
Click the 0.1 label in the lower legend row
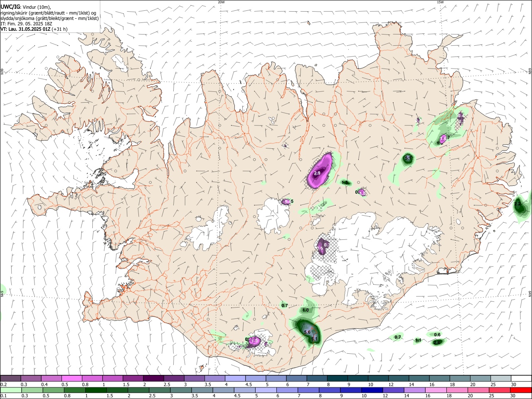[4, 396]
